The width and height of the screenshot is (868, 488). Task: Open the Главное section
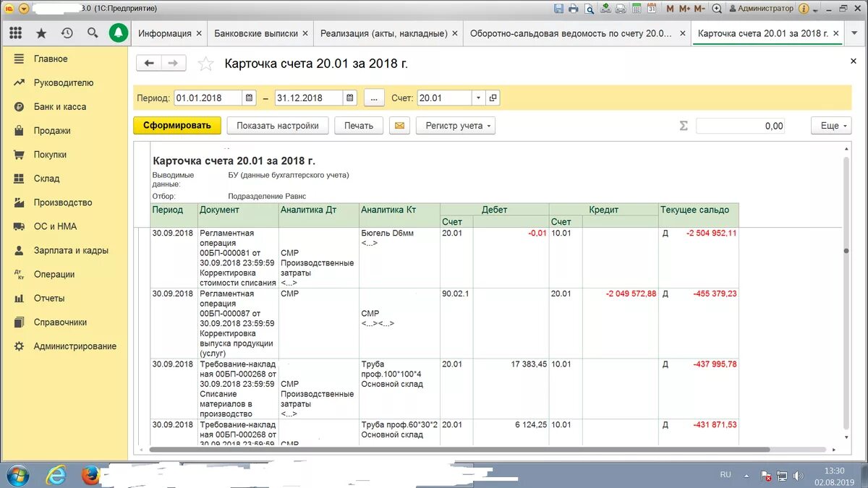tap(51, 59)
